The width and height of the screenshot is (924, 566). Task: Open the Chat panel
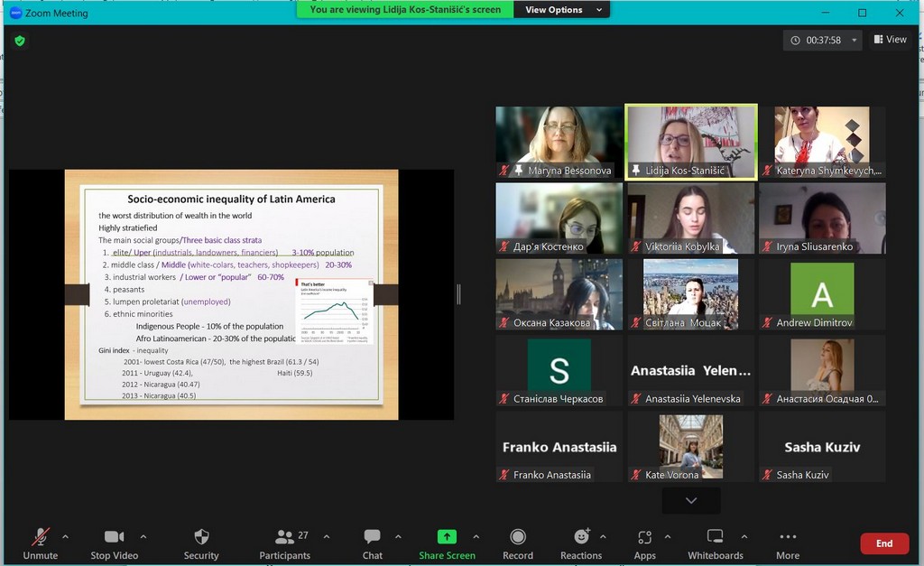[x=372, y=538]
